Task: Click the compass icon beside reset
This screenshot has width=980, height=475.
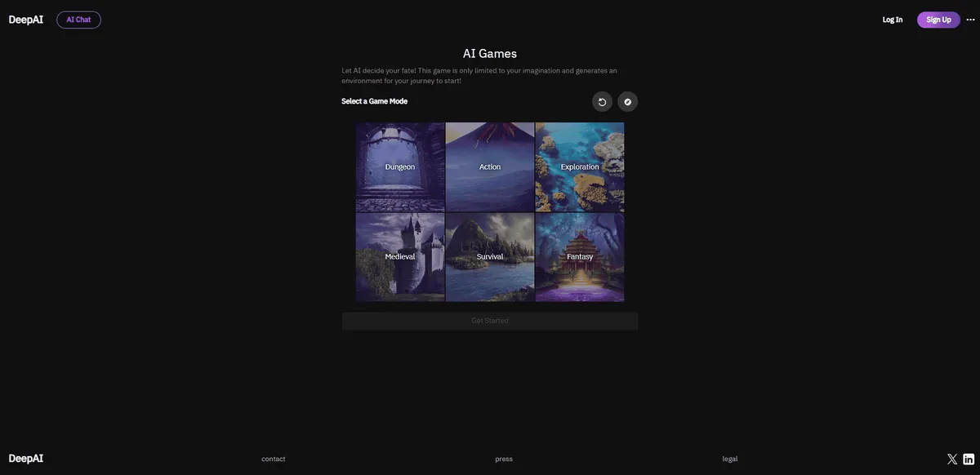Action: pyautogui.click(x=628, y=102)
